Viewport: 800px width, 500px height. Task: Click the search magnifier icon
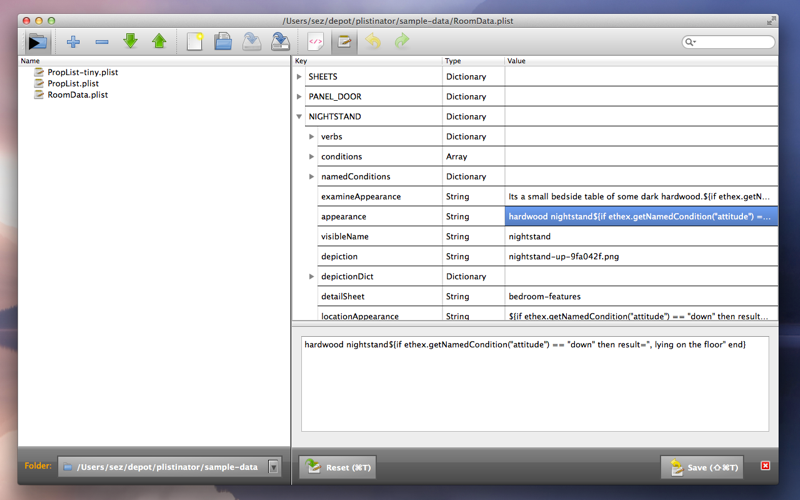pos(690,42)
